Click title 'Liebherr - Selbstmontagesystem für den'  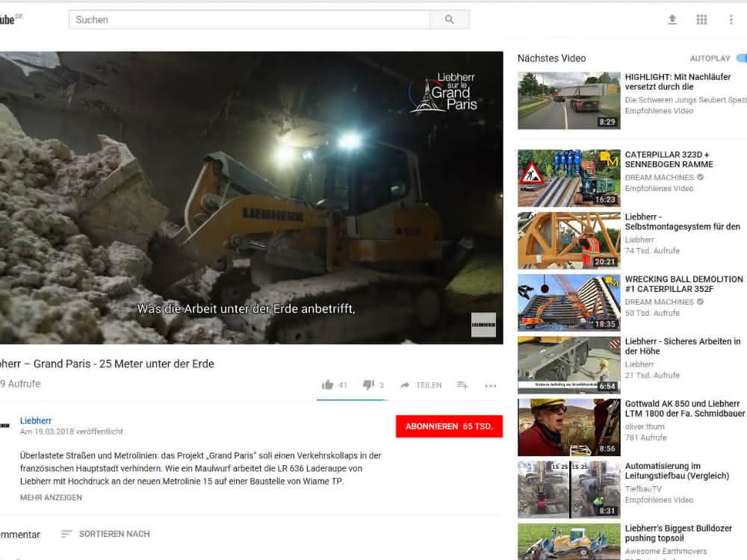click(x=683, y=222)
